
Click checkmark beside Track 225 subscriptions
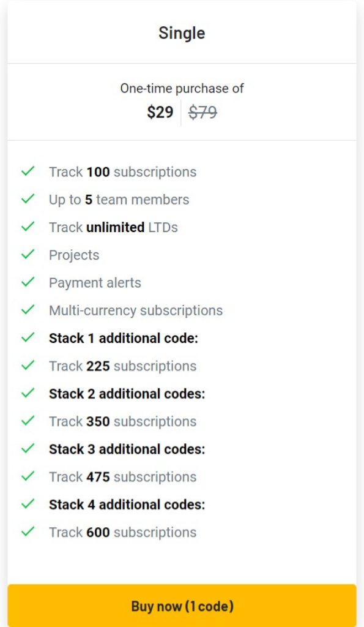pos(28,365)
